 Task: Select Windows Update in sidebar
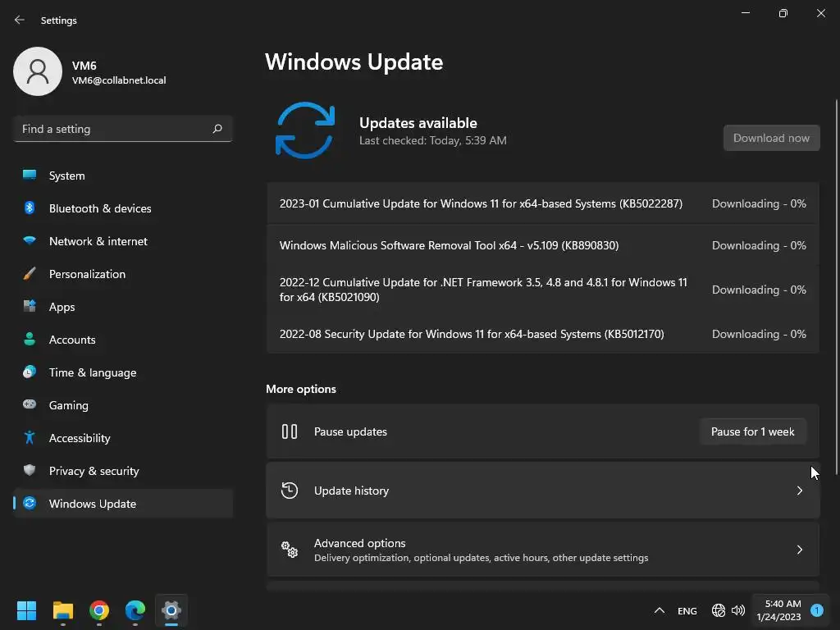[123, 504]
